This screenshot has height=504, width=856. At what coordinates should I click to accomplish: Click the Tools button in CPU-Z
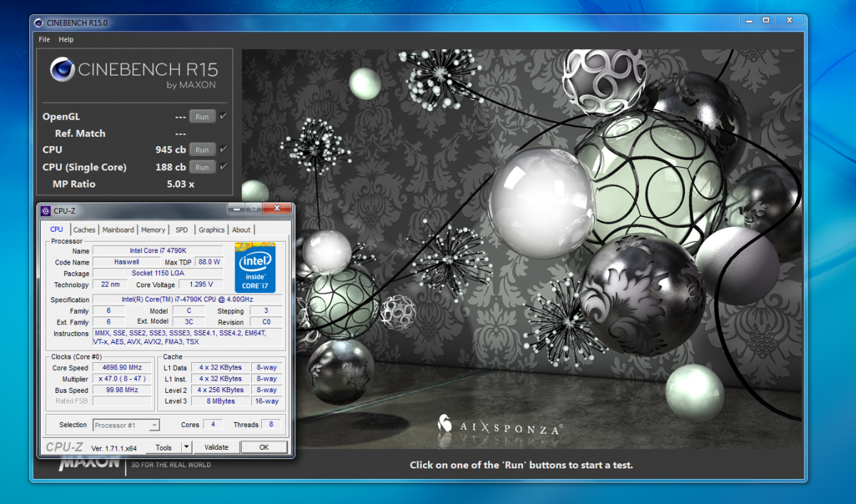163,447
